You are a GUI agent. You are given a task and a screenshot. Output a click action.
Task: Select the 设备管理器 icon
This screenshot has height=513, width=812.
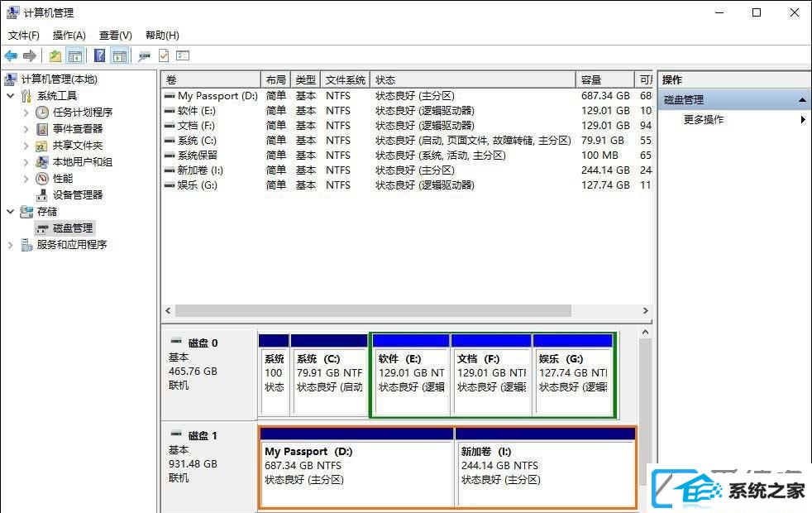tap(42, 195)
